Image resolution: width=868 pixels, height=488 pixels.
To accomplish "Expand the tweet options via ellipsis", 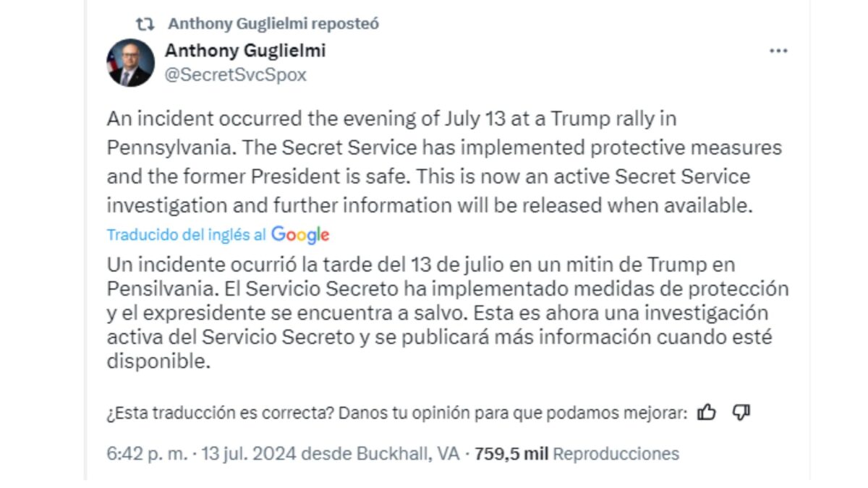I will (778, 51).
